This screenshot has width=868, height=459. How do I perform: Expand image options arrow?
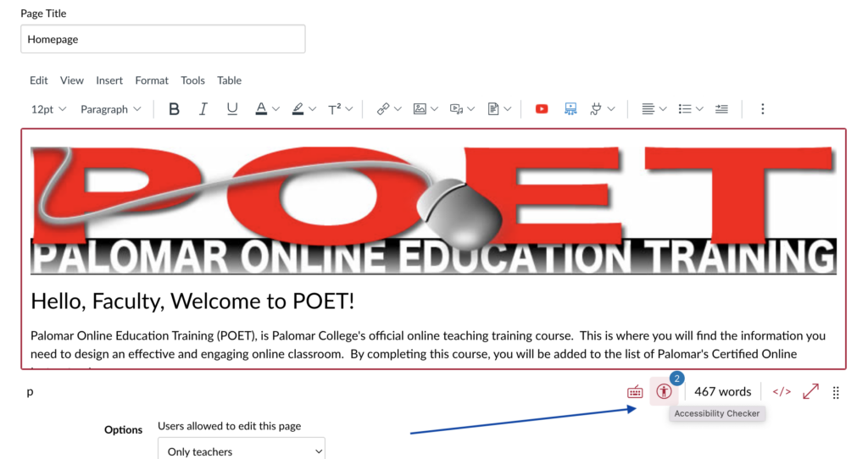[x=434, y=109]
